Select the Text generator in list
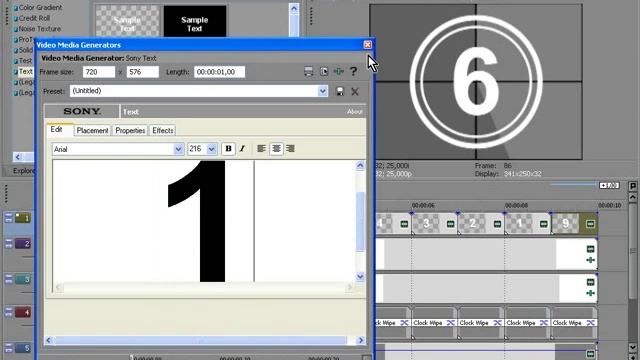The width and height of the screenshot is (640, 360). (x=25, y=71)
